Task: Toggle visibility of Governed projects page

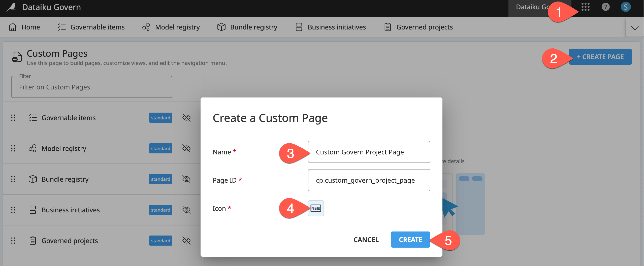Action: pyautogui.click(x=186, y=241)
